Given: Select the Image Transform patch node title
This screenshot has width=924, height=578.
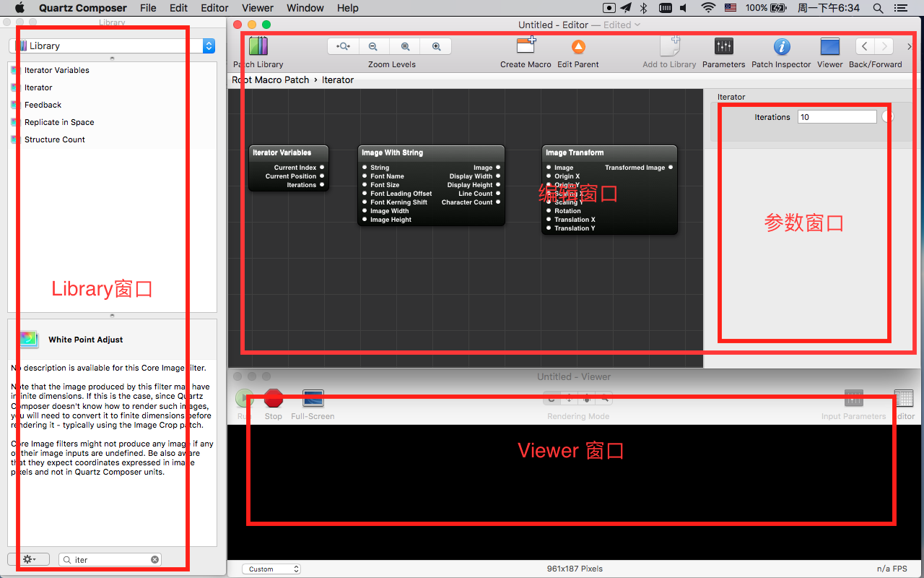Looking at the screenshot, I should coord(575,152).
